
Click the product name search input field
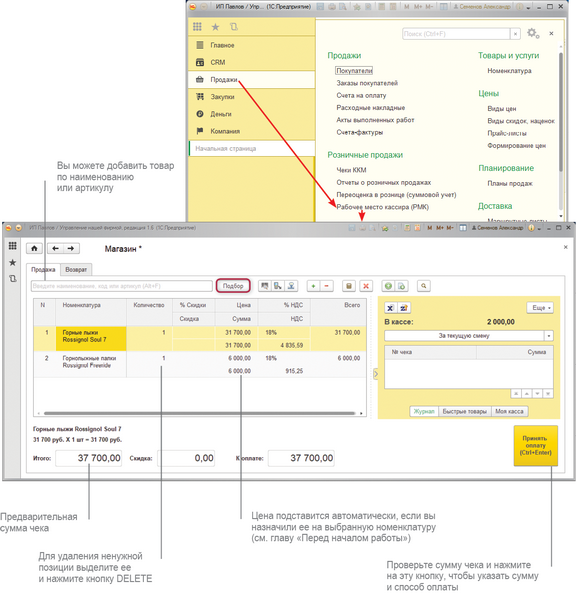122,286
